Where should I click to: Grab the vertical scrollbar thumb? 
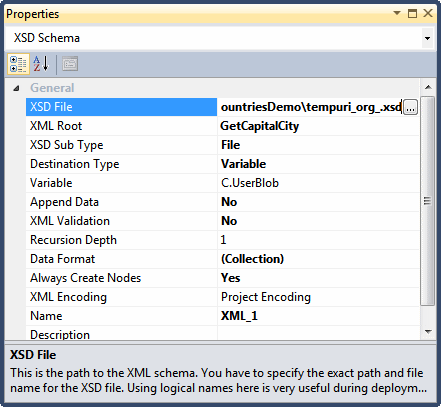click(428, 201)
